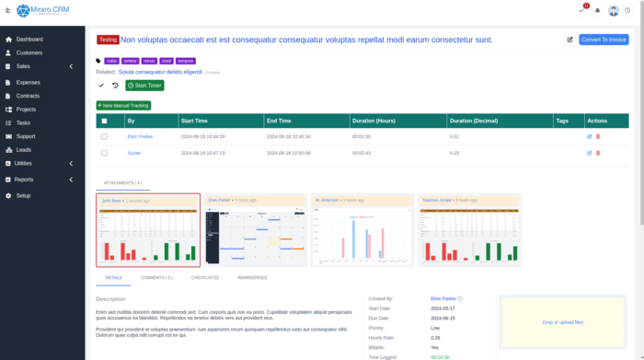Click the history revert icon

pos(115,86)
